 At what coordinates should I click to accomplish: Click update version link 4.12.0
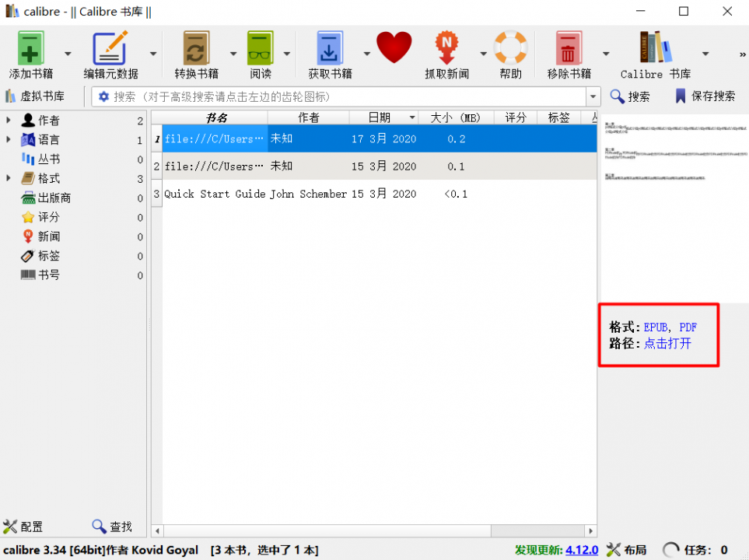point(581,550)
